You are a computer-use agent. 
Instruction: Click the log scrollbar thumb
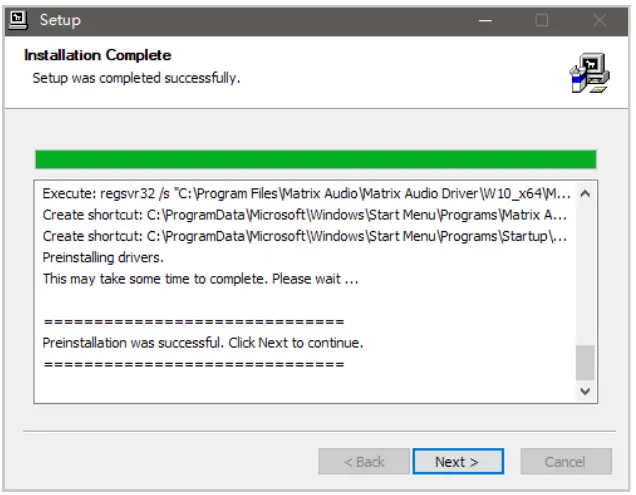click(x=585, y=363)
